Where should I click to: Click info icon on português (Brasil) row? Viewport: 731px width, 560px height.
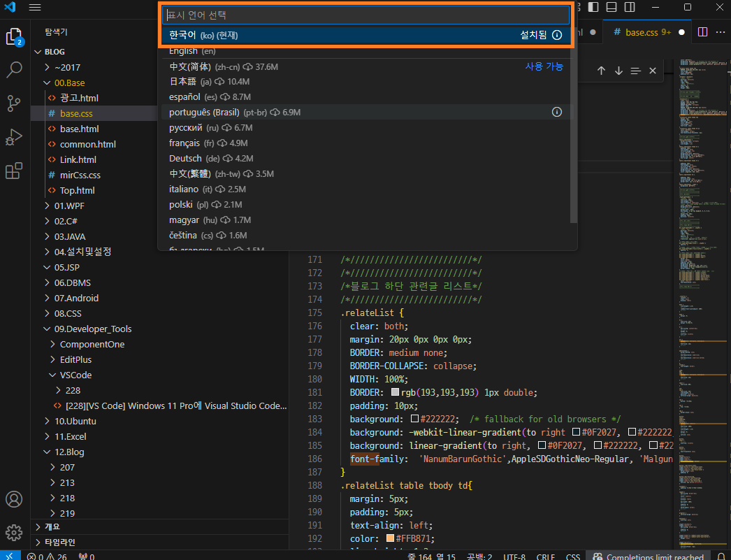557,112
